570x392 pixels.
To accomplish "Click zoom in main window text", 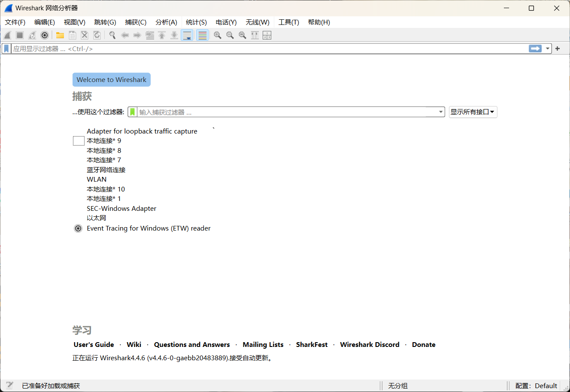I will click(x=218, y=35).
